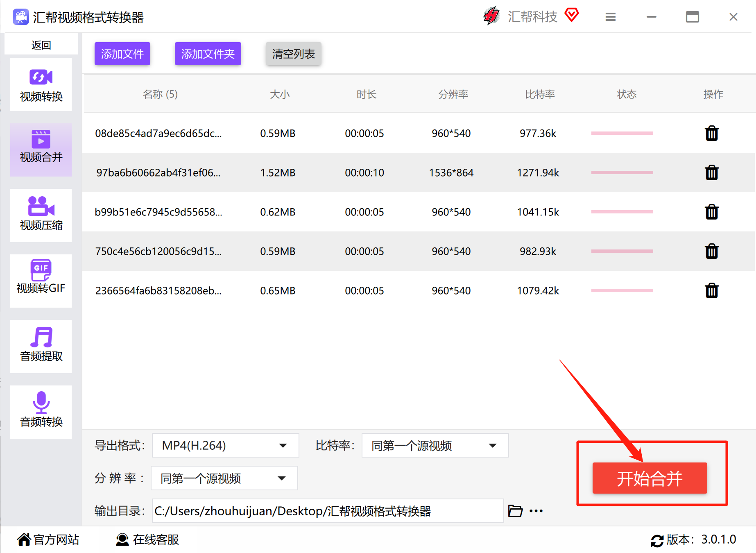
Task: Open 在线客服 online support
Action: coord(147,539)
